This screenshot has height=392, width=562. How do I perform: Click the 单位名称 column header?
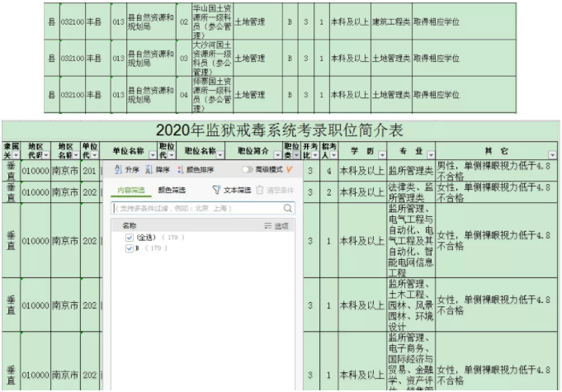tap(129, 151)
